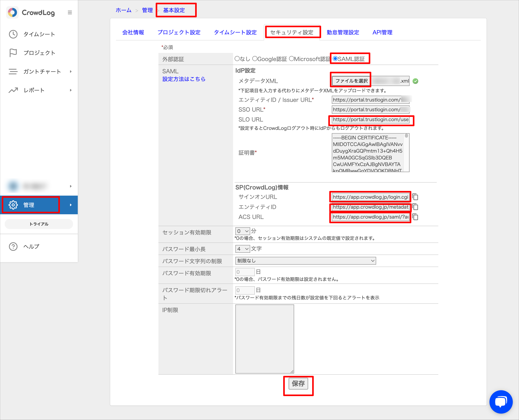
Task: Expand the ガントチャート sidebar submenu arrow
Action: tap(71, 72)
